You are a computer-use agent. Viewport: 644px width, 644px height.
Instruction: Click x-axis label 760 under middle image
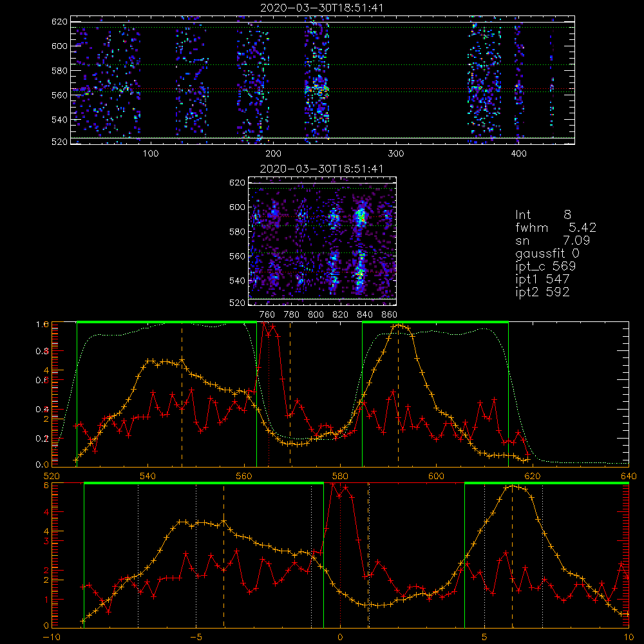click(x=267, y=315)
